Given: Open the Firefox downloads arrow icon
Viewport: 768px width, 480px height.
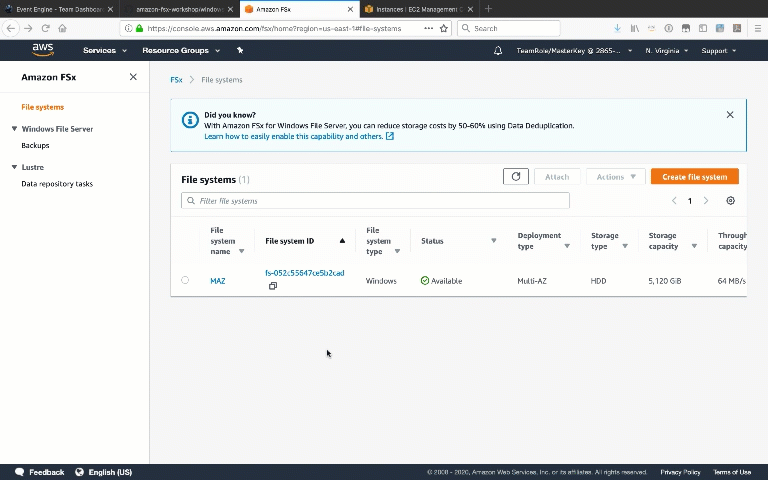Looking at the screenshot, I should [x=618, y=28].
